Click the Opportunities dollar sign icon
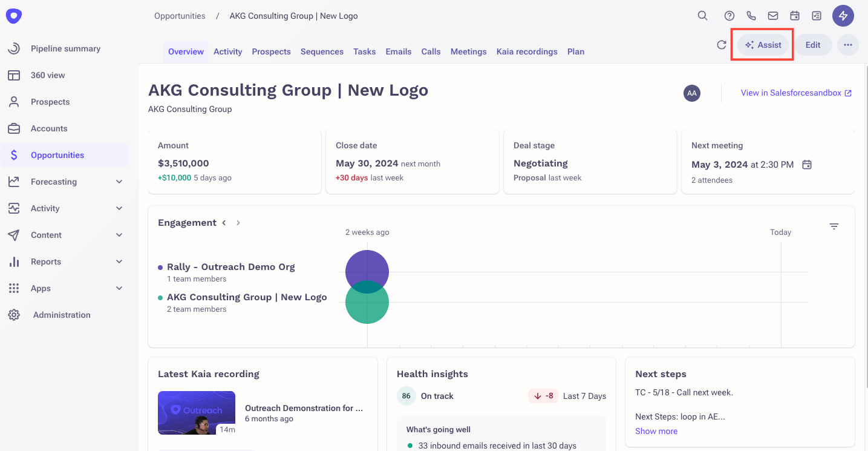This screenshot has width=868, height=451. tap(14, 155)
